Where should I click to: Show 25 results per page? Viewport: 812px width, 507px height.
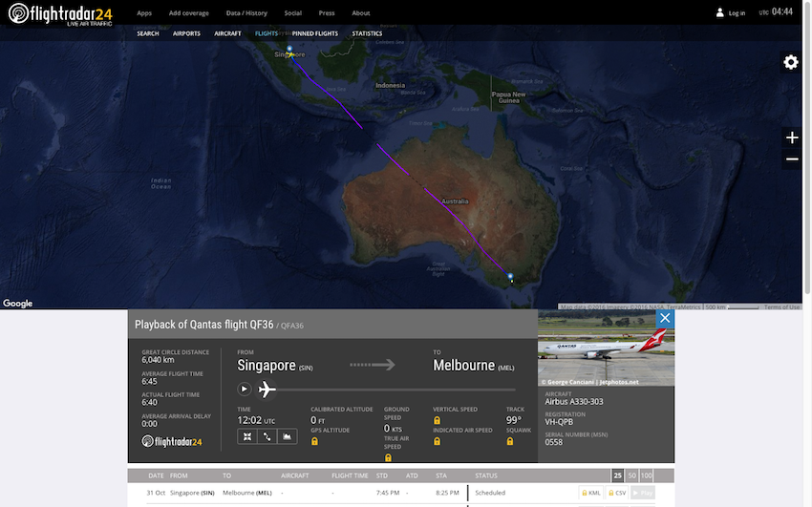pos(617,475)
